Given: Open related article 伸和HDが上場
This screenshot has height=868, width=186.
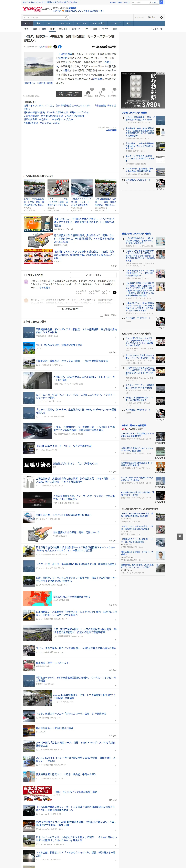Looking at the screenshot, I should point(42,123).
